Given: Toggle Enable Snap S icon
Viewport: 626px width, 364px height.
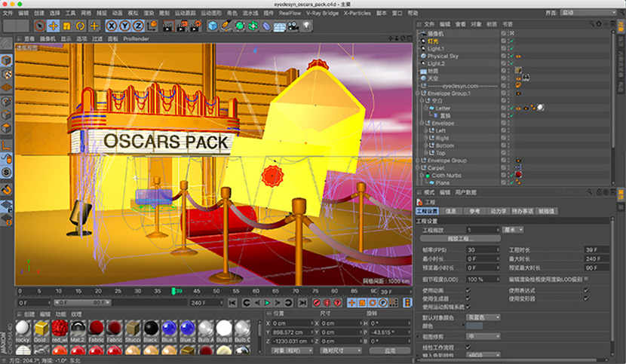Looking at the screenshot, I should click(x=6, y=173).
